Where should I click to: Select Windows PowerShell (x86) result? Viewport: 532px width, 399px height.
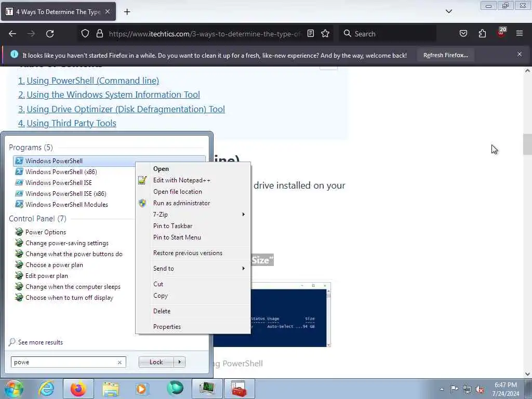(61, 171)
